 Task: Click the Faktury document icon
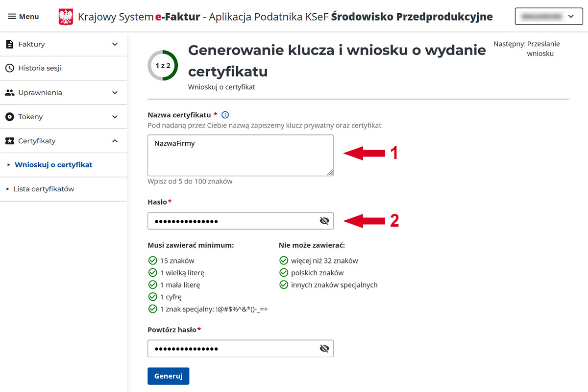9,44
